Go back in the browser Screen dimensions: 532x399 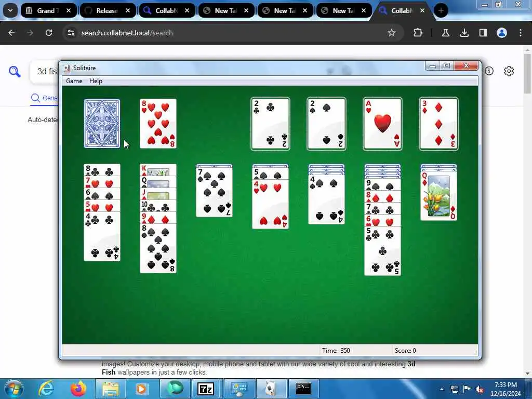11,33
